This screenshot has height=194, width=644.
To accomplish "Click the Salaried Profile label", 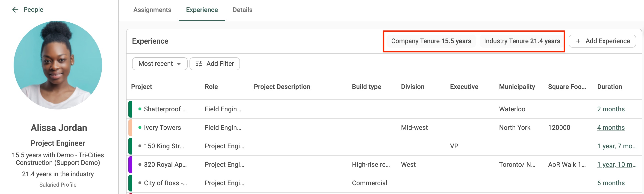I will click(58, 185).
